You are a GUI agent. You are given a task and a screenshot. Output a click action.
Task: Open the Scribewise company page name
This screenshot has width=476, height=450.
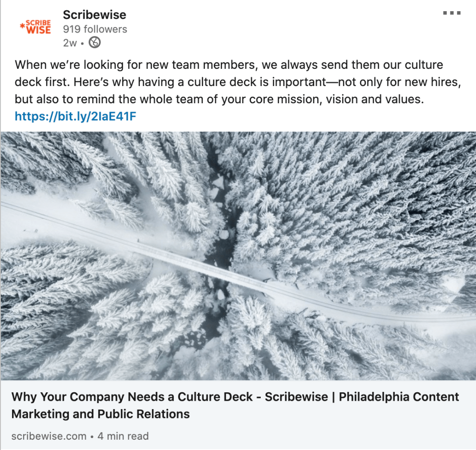coord(94,14)
